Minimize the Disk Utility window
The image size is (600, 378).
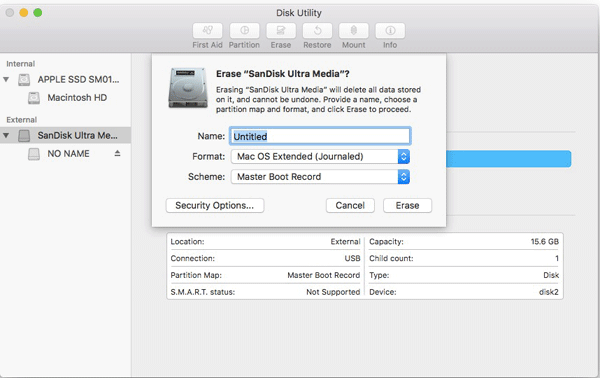coord(24,13)
